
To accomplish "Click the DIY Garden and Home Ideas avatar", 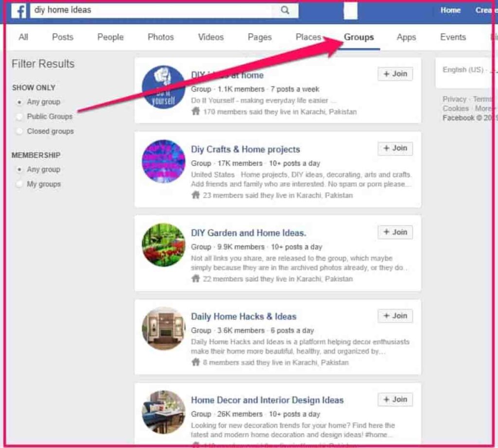I will point(163,245).
